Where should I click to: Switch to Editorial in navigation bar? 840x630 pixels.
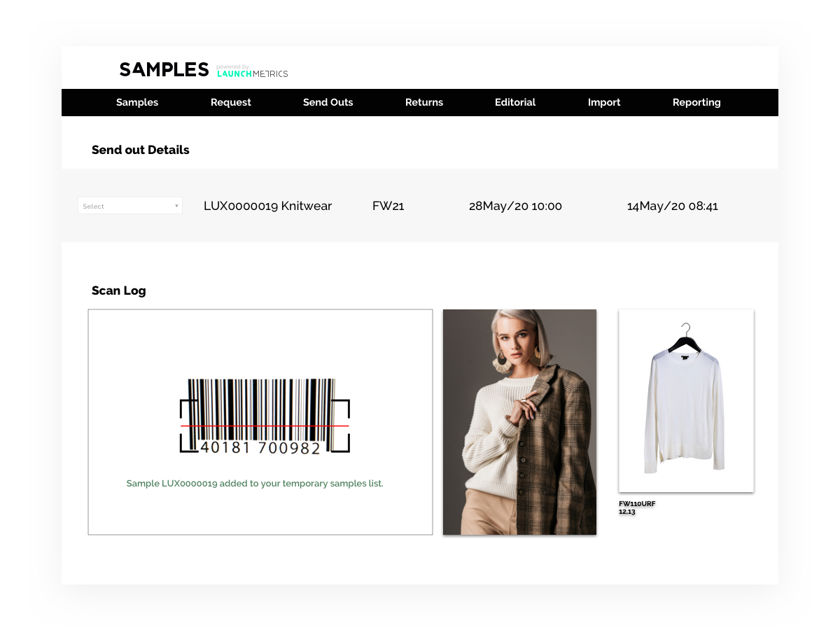click(515, 102)
